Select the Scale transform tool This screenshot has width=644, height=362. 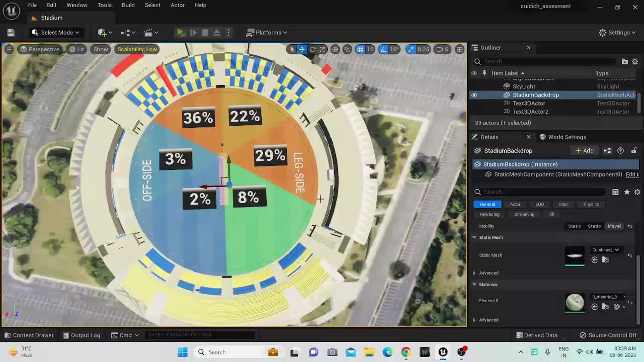point(322,49)
